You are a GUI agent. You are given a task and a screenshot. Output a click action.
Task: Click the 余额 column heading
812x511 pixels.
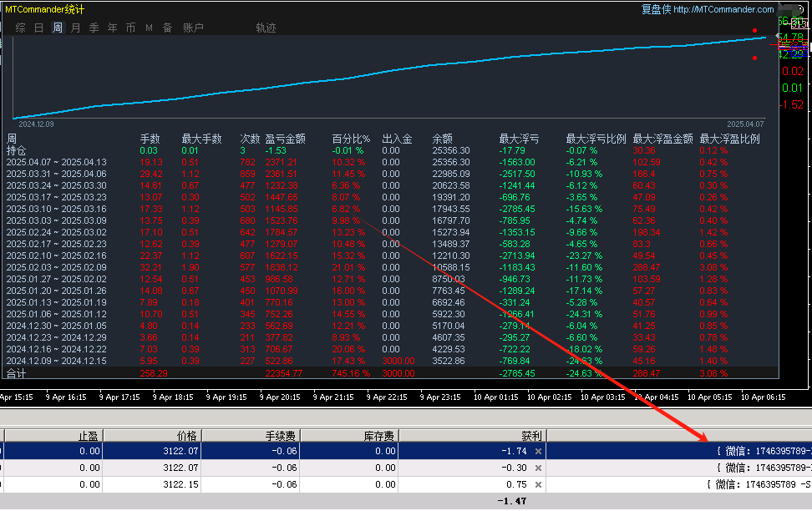(x=442, y=139)
